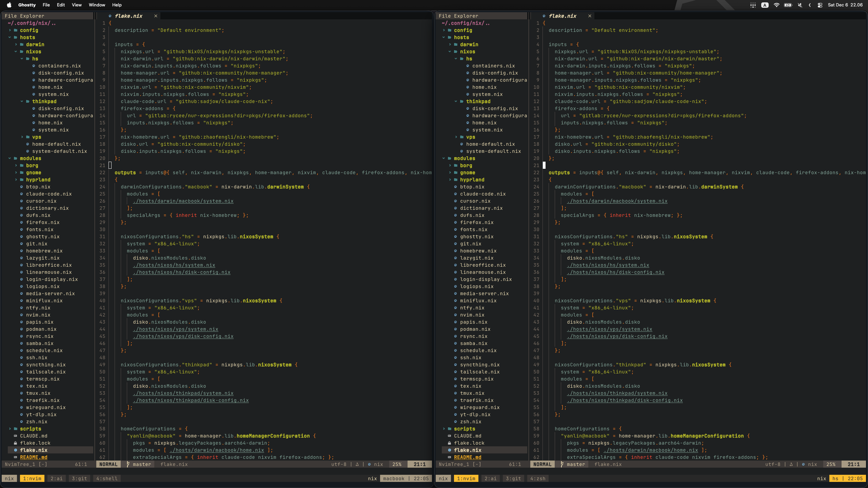Screen dimensions: 868x488
Task: Collapse the thinkpad folder in the file tree
Action: [x=21, y=101]
